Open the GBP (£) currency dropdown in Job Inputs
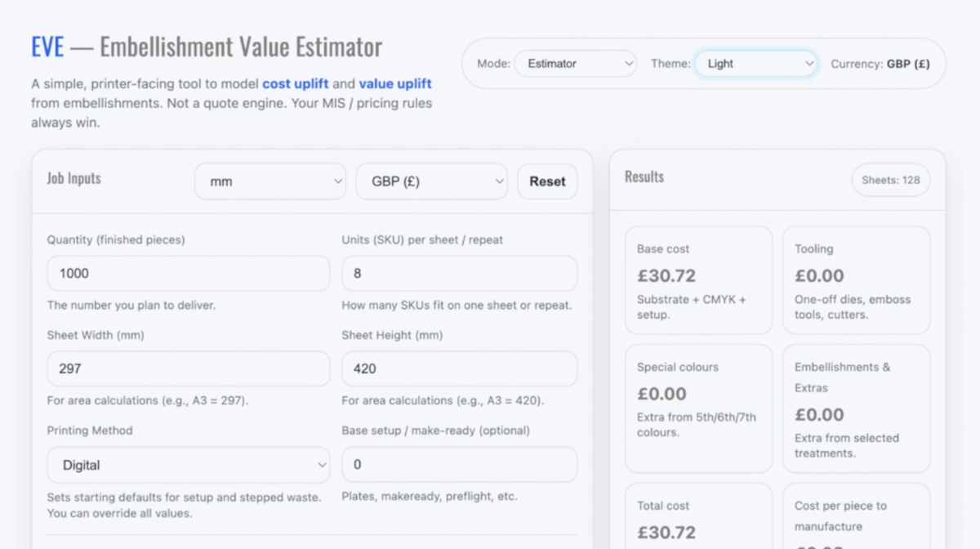 pyautogui.click(x=431, y=181)
